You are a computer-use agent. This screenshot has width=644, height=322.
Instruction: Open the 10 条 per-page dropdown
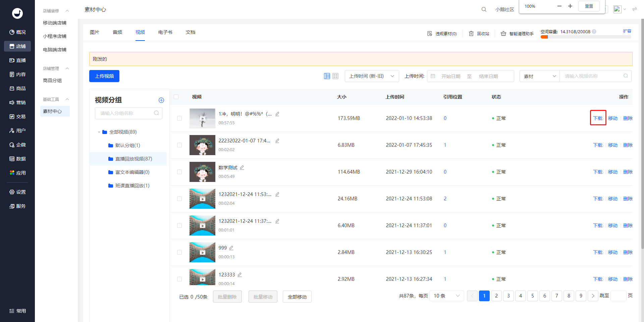446,296
